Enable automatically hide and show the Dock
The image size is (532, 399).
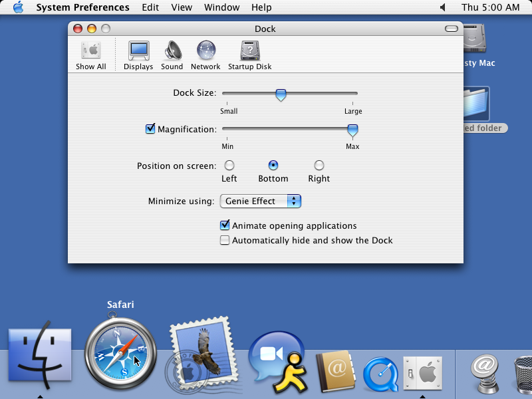[225, 240]
